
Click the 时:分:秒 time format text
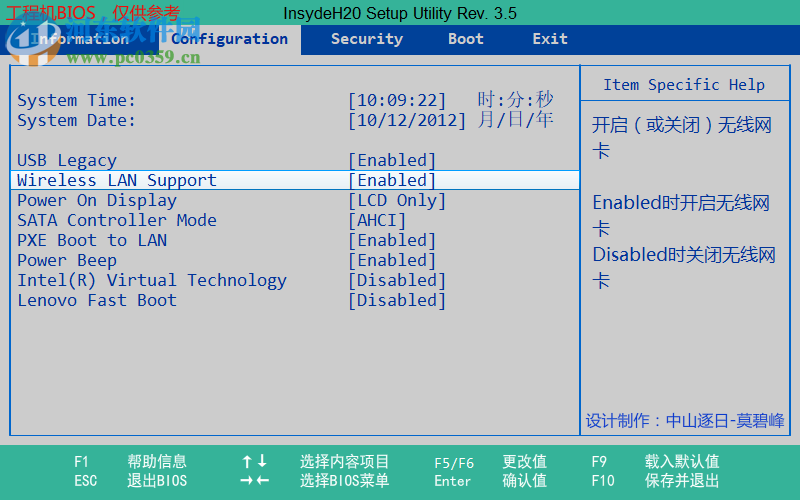click(x=515, y=99)
